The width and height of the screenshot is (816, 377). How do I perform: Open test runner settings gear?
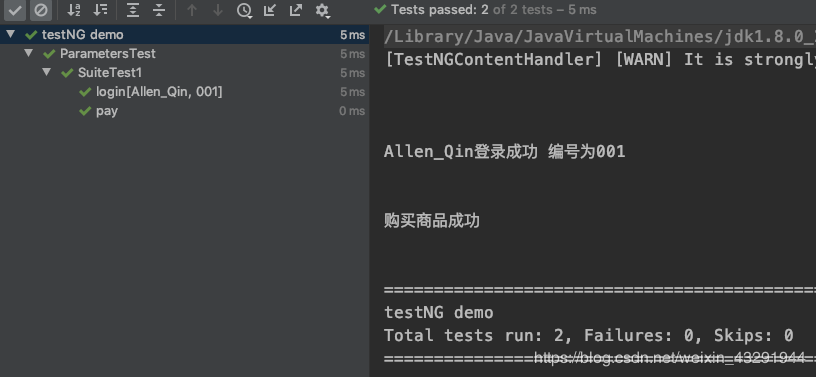(x=323, y=10)
